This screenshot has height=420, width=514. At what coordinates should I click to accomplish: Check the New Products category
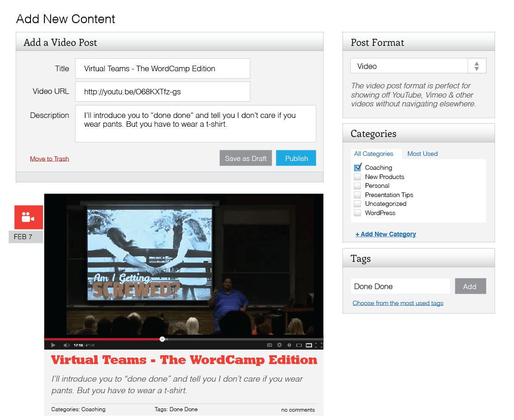(x=357, y=177)
